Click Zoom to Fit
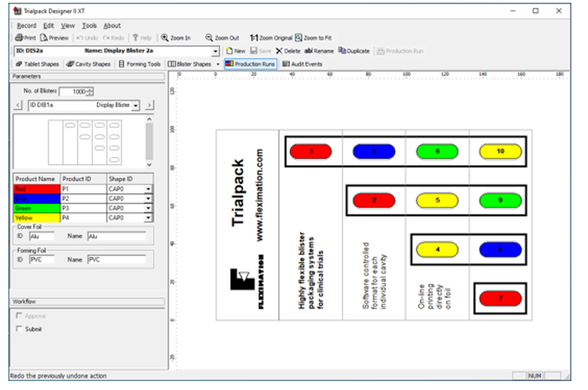The width and height of the screenshot is (588, 390). tap(313, 38)
